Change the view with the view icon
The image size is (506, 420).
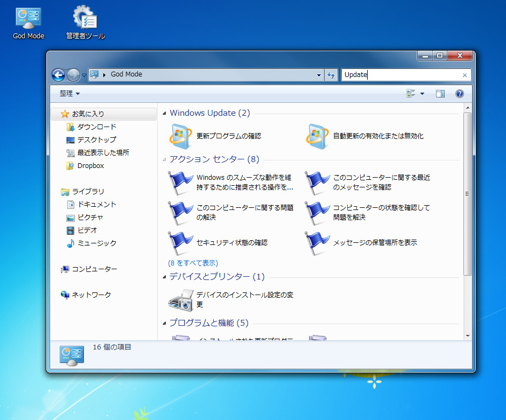[411, 93]
